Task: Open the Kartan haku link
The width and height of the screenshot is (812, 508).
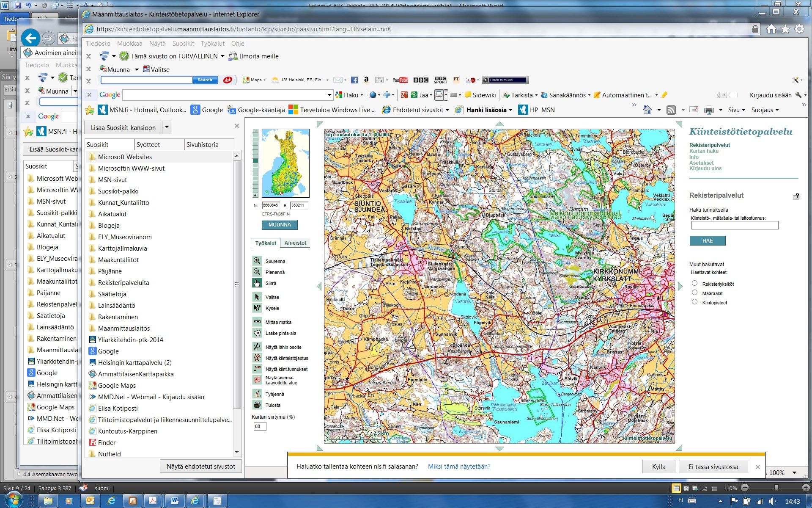Action: [x=704, y=151]
